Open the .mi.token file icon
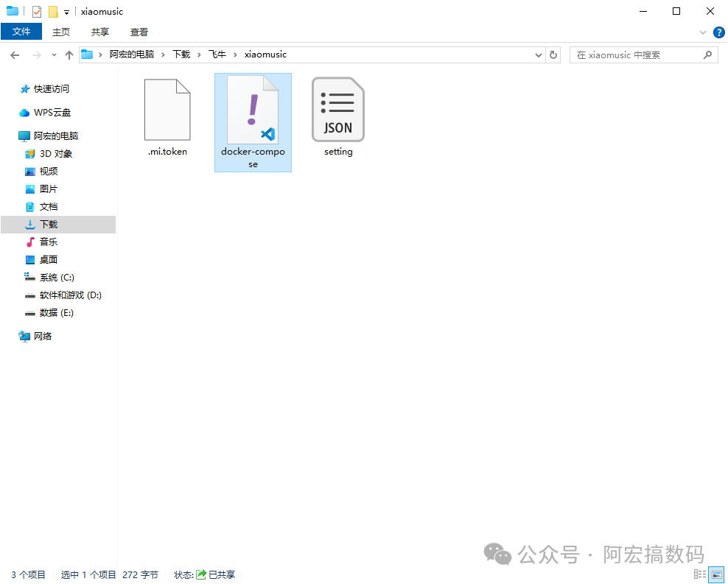728x584 pixels. pyautogui.click(x=167, y=110)
